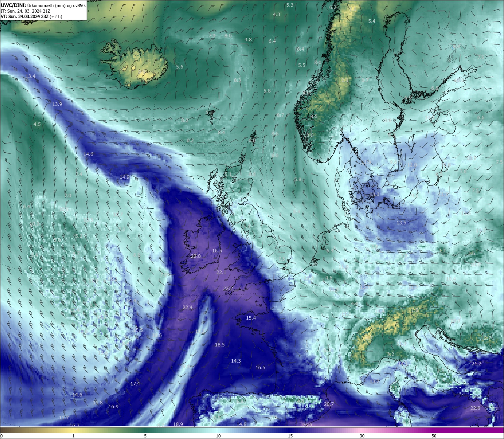Click the 21.2 map value
Image resolution: width=504 pixels, height=439 pixels.
[476, 363]
